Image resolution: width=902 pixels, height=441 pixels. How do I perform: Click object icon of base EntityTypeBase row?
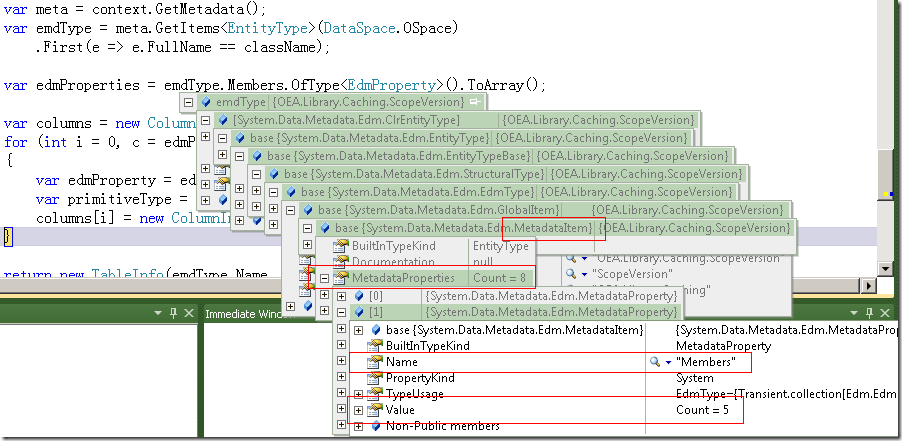(x=257, y=156)
